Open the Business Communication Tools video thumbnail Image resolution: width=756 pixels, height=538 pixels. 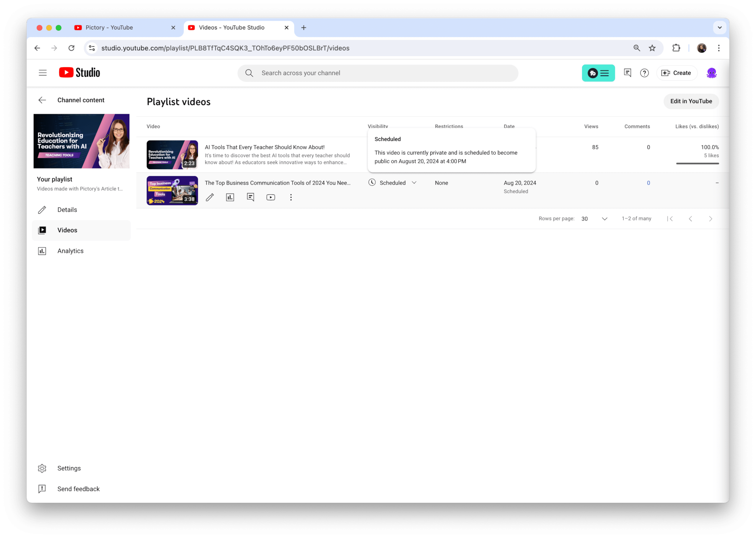[172, 190]
